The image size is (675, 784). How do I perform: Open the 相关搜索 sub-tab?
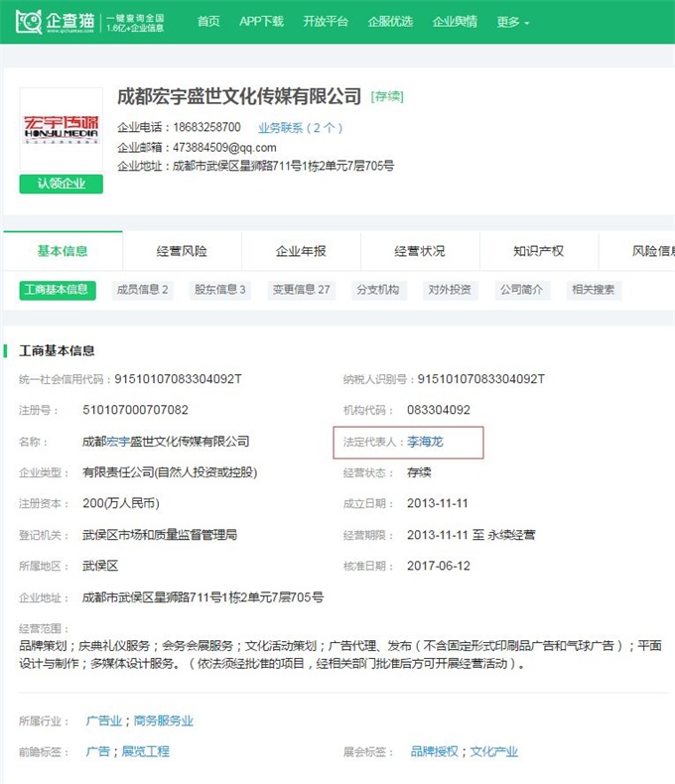tap(594, 290)
